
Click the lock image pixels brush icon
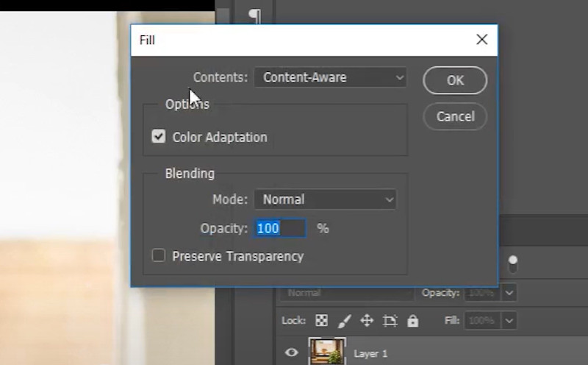point(344,321)
